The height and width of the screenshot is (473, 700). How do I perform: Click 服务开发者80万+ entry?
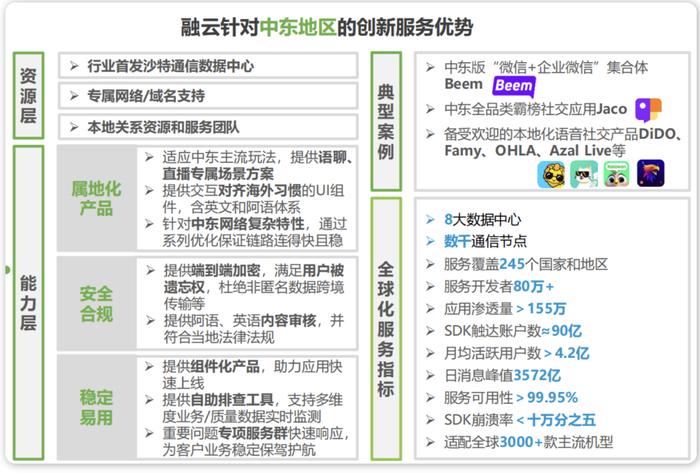click(x=499, y=286)
